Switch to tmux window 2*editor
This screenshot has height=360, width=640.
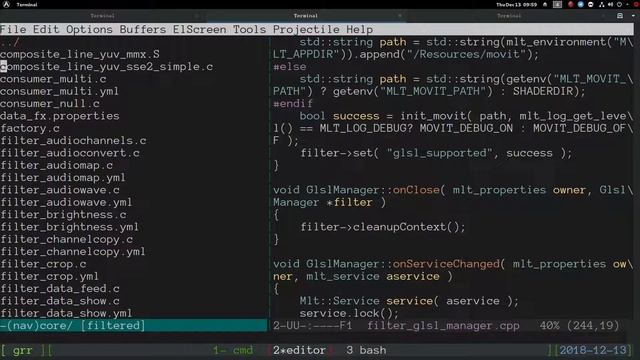click(x=299, y=350)
